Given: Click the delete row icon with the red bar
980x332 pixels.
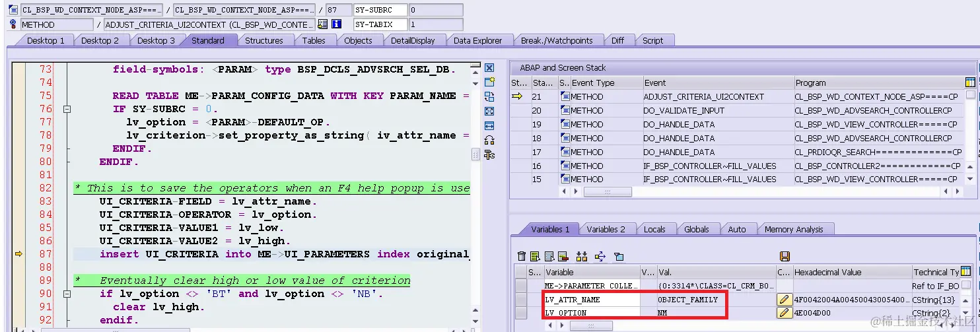Looking at the screenshot, I should [x=563, y=256].
